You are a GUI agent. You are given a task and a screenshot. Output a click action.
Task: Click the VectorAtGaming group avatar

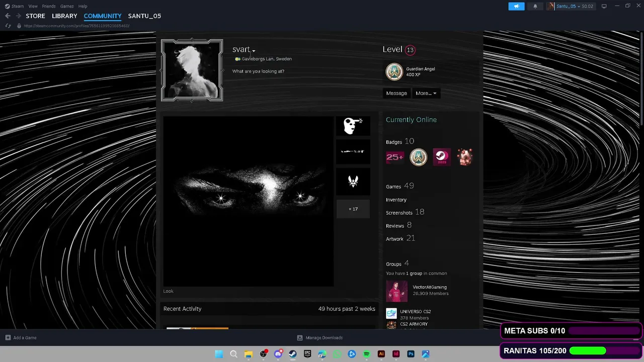[x=396, y=291]
